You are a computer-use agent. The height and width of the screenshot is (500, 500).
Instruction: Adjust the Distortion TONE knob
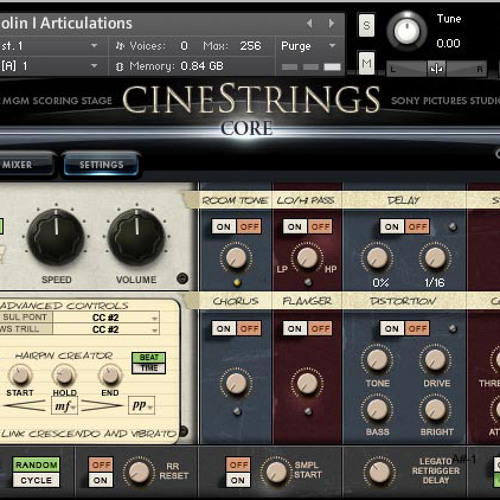[x=377, y=360]
